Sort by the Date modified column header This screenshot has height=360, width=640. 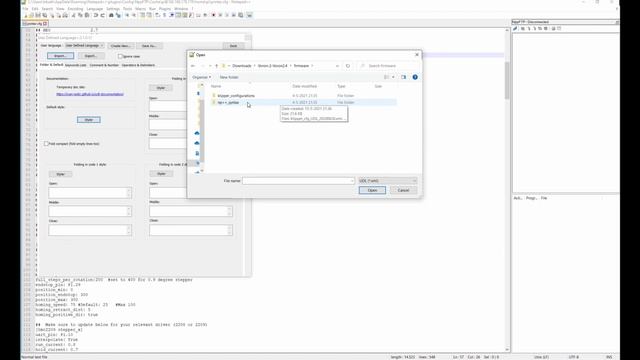[304, 86]
